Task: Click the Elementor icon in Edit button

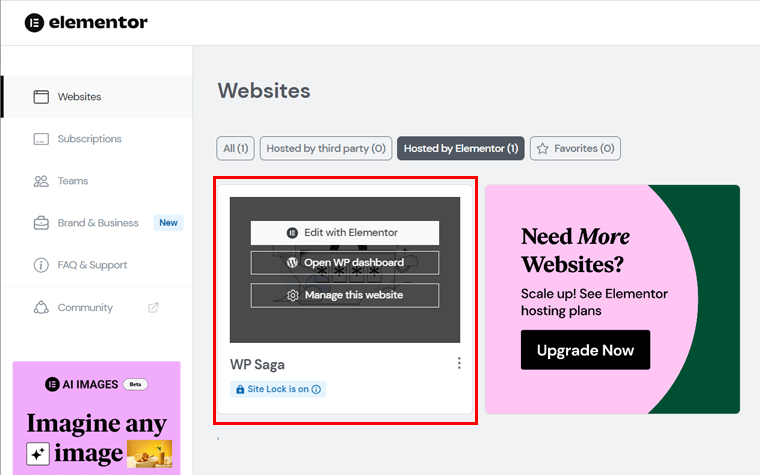Action: [292, 233]
